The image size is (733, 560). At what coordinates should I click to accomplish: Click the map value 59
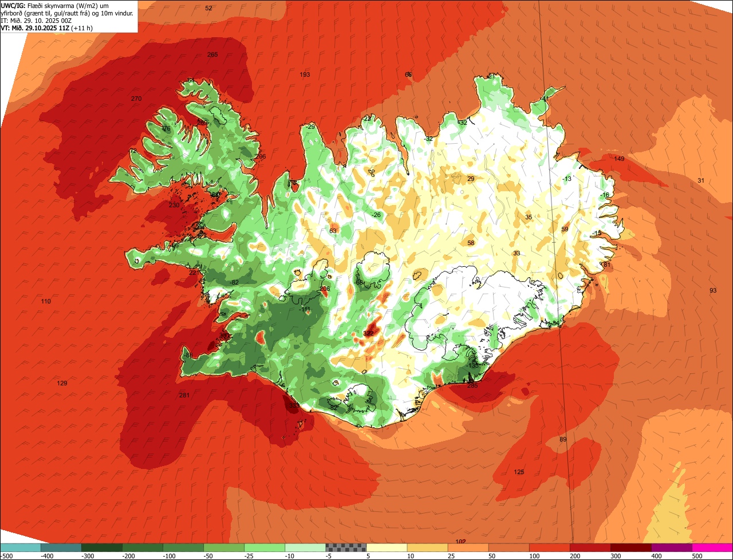coord(565,229)
